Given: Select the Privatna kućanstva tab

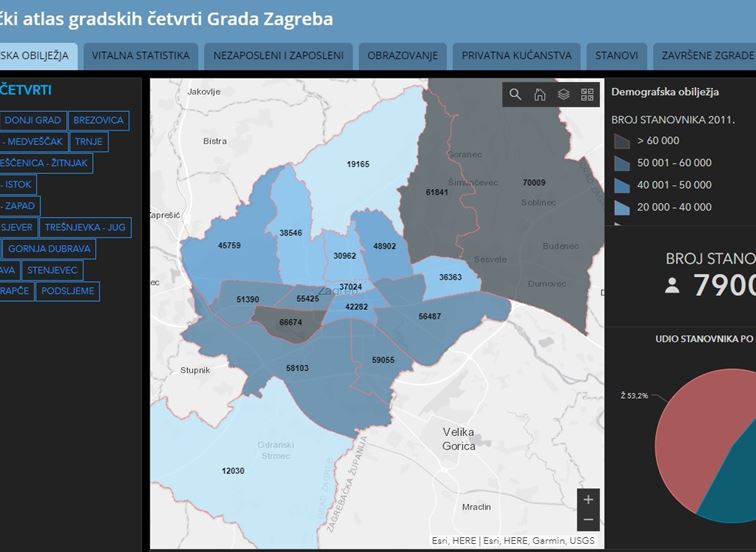Looking at the screenshot, I should coord(516,56).
